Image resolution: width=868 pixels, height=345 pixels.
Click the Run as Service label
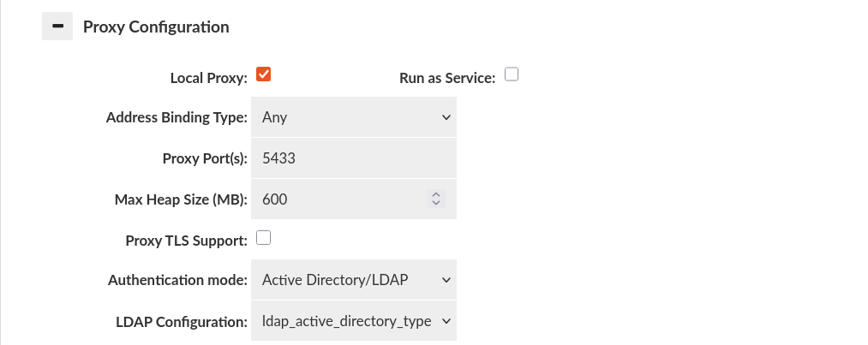(x=447, y=78)
